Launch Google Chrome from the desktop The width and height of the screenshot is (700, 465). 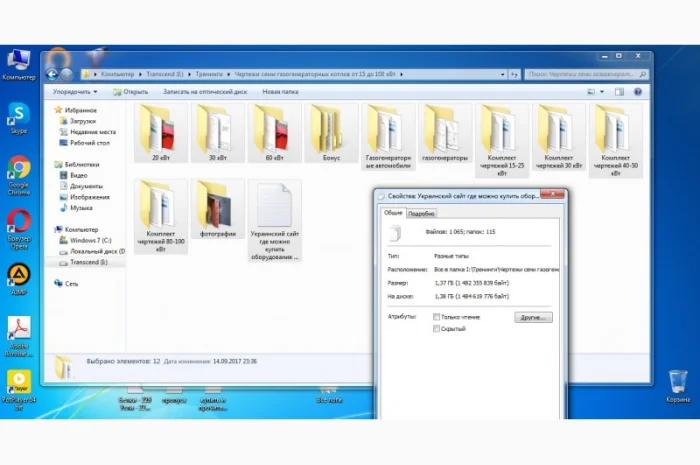click(19, 168)
